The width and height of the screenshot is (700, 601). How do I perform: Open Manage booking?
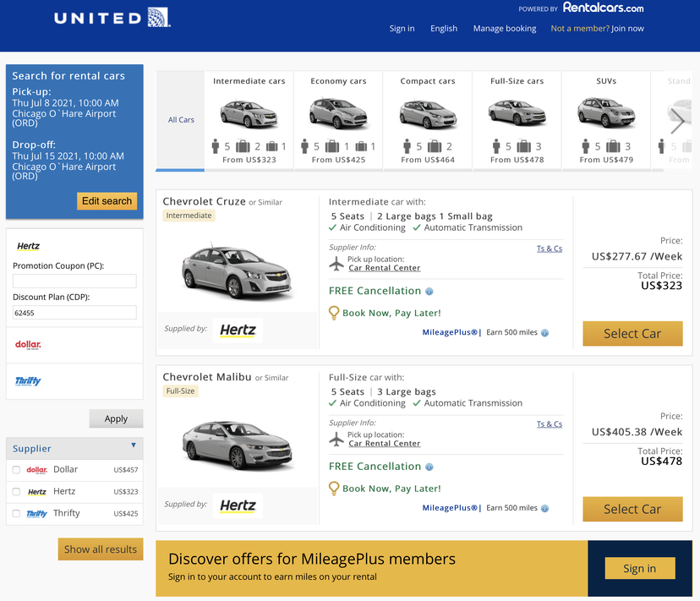(x=504, y=28)
